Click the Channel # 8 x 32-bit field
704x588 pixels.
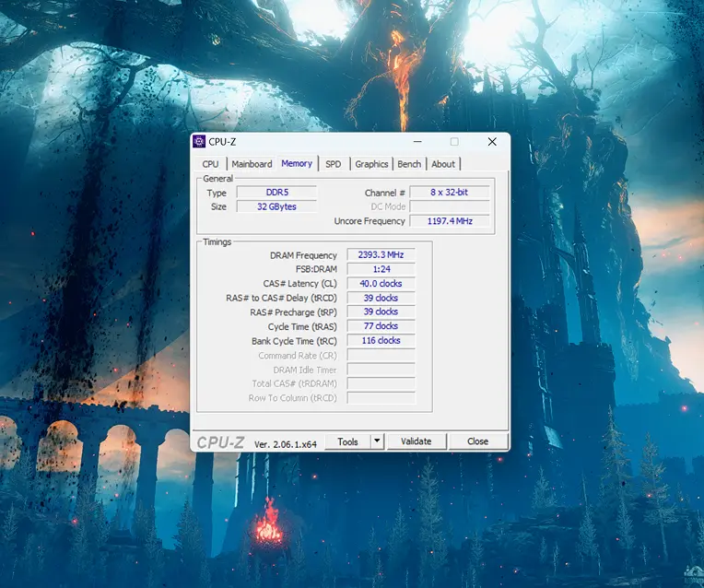(x=449, y=193)
